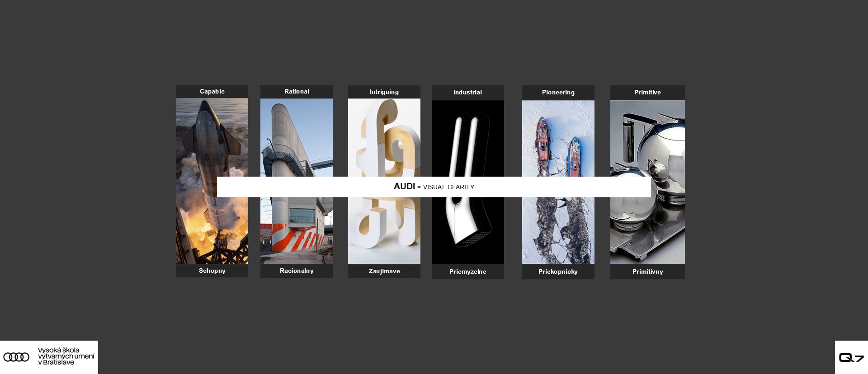
Task: Click 'Vysoká škola výtvarných umení v Bratislave' text
Action: (x=66, y=356)
